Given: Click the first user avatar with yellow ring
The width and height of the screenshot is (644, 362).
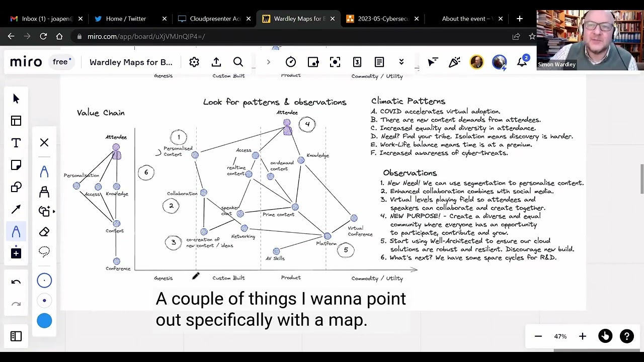Looking at the screenshot, I should click(476, 62).
